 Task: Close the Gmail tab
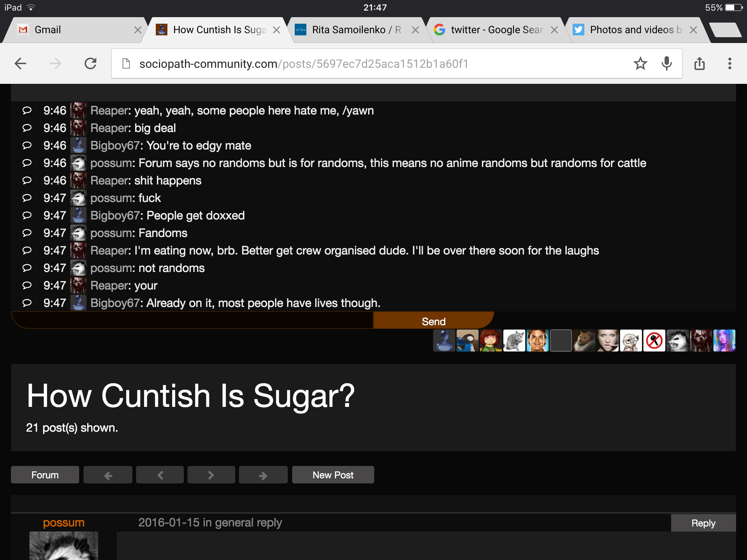(138, 30)
